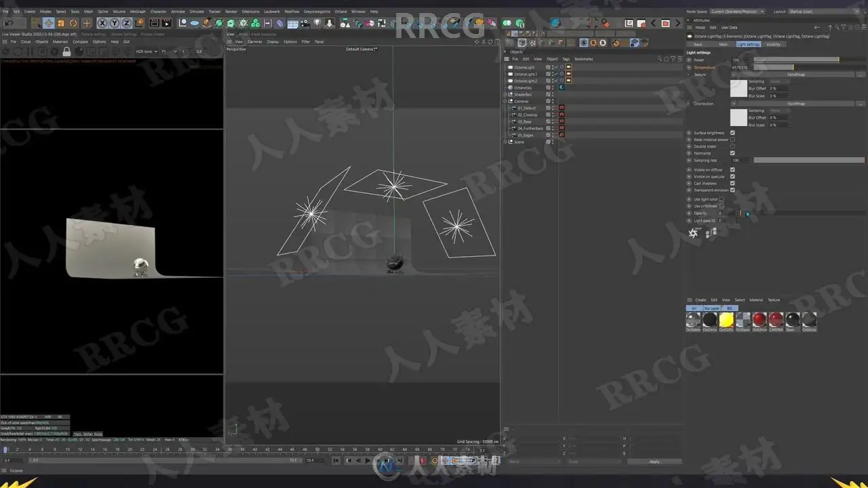The image size is (868, 488).
Task: Select the yellow diffuse material thumbnail
Action: 726,319
